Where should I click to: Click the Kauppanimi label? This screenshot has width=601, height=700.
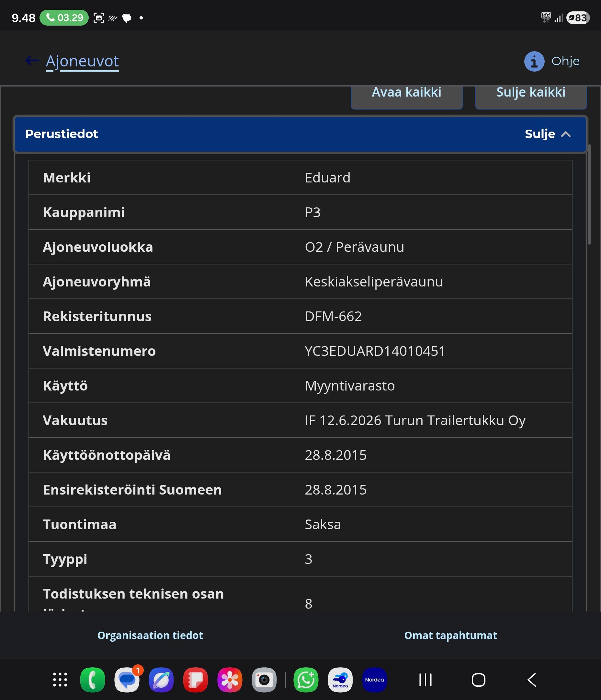(x=84, y=213)
